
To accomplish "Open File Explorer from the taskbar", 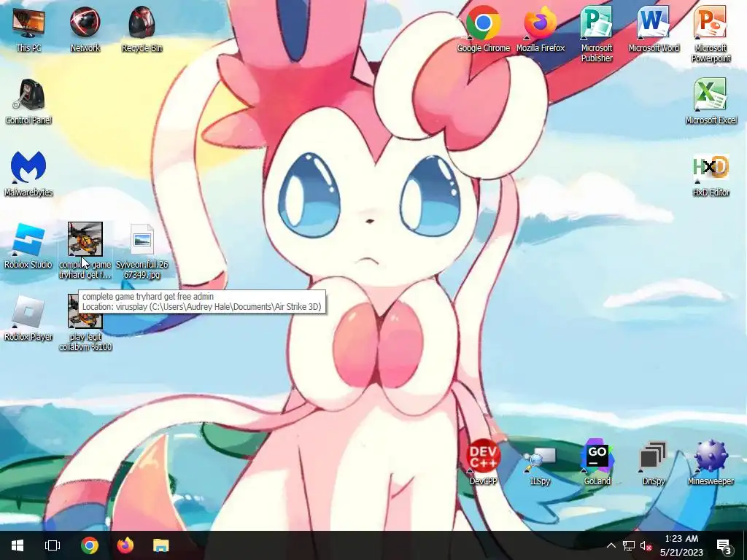I will (161, 545).
